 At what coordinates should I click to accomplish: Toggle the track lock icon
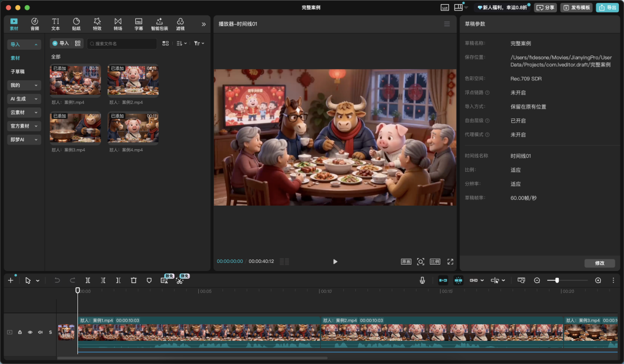[20, 332]
